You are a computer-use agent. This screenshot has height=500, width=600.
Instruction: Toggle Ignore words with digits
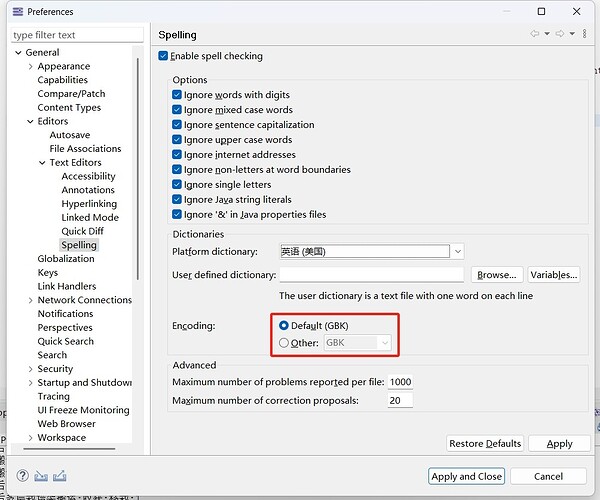point(177,94)
